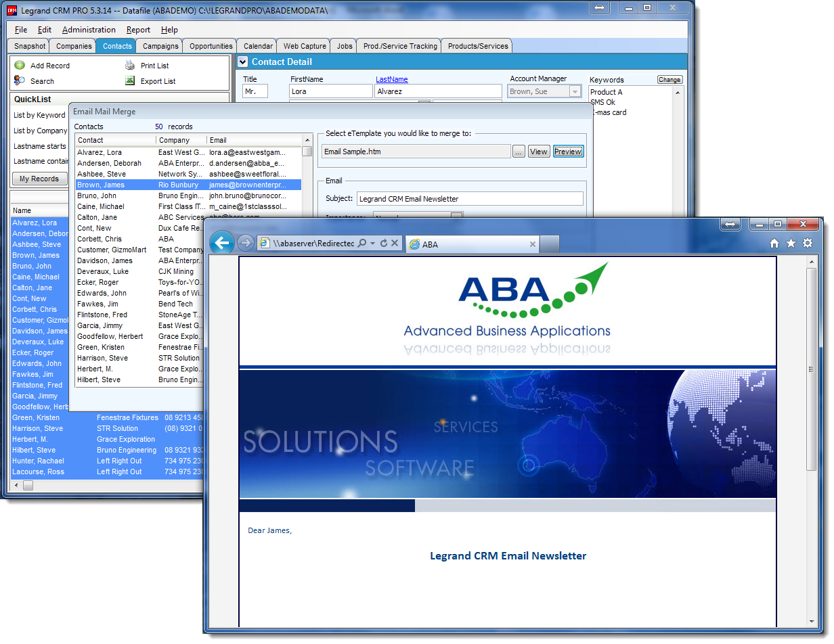Click the Contact column header in merge list
The width and height of the screenshot is (834, 644).
point(115,140)
